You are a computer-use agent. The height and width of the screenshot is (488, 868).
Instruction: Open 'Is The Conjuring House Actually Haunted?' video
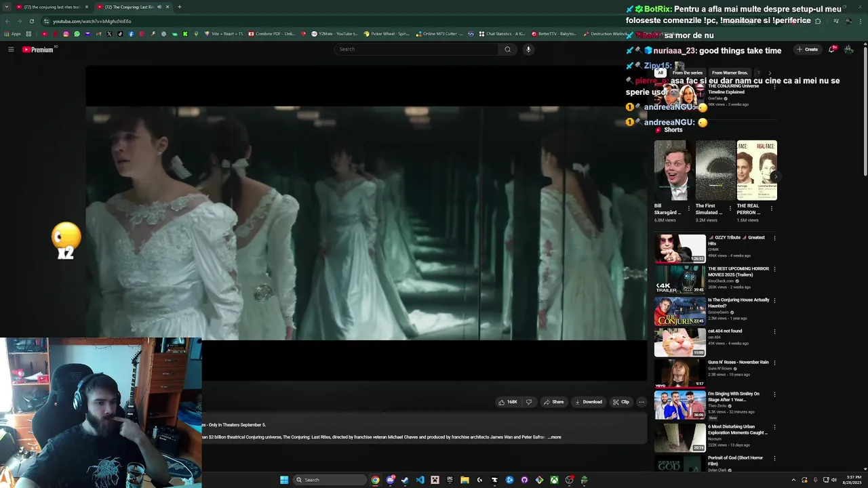(679, 311)
